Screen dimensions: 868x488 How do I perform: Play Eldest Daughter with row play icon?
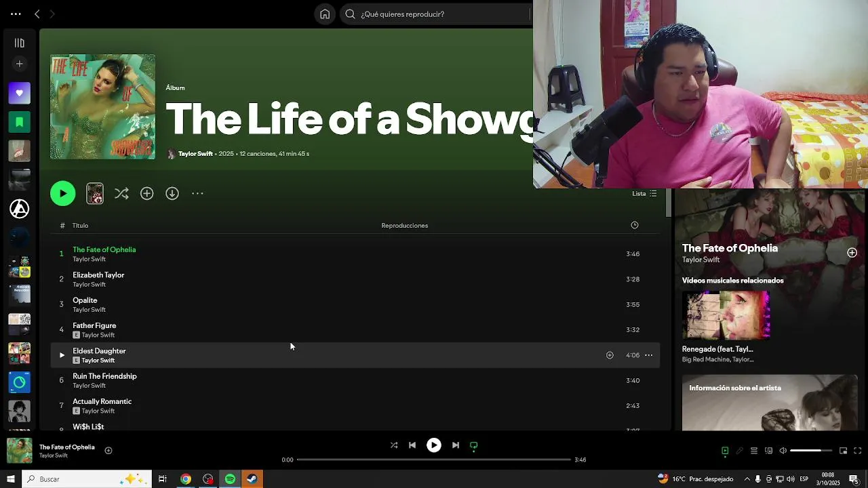[x=62, y=355]
